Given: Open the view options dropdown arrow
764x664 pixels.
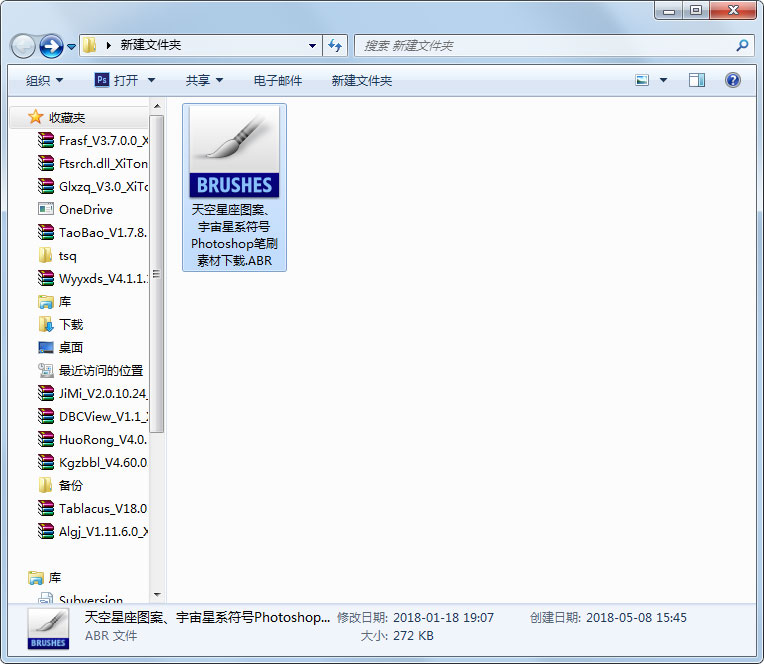Looking at the screenshot, I should tap(663, 80).
